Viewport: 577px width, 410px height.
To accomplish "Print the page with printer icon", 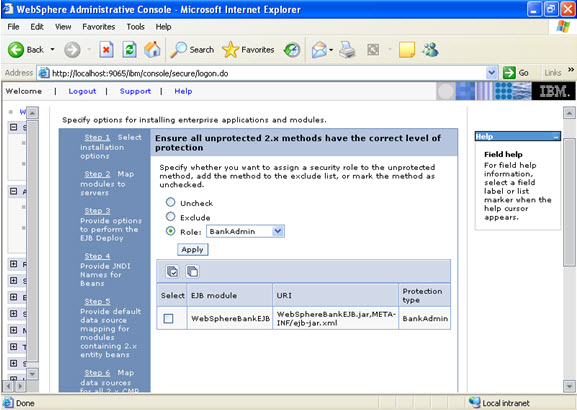I will pos(347,50).
